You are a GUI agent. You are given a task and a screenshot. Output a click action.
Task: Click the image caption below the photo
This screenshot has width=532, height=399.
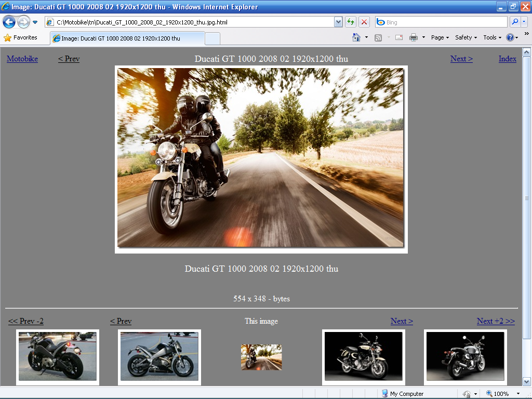(x=261, y=269)
